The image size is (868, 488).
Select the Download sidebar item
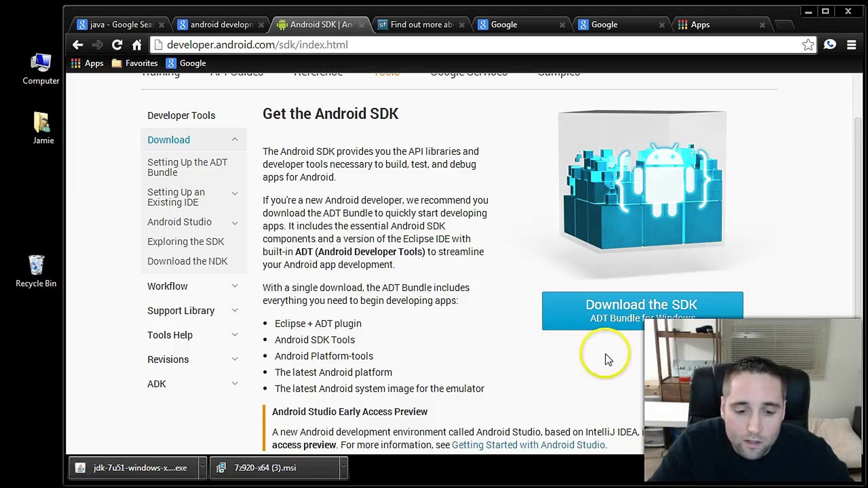pos(169,140)
